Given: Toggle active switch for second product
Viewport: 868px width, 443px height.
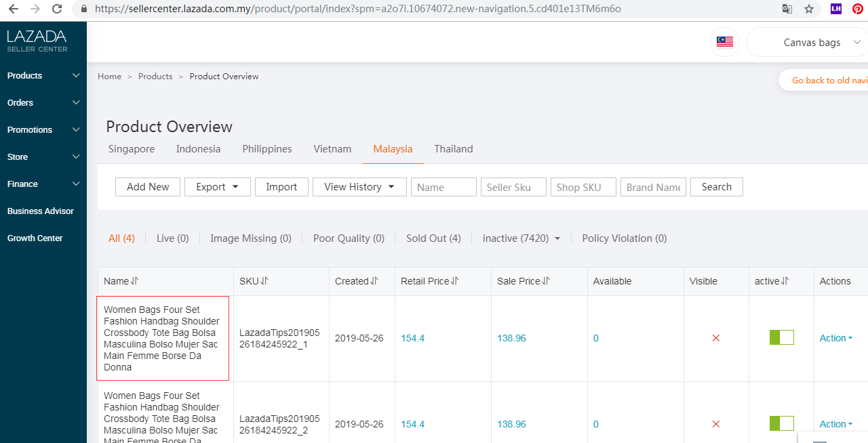Looking at the screenshot, I should coord(781,424).
